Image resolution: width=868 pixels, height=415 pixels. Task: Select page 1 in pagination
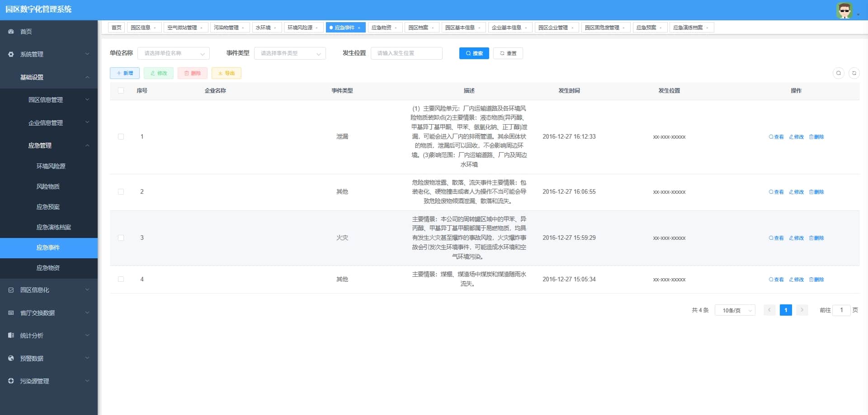(x=786, y=310)
